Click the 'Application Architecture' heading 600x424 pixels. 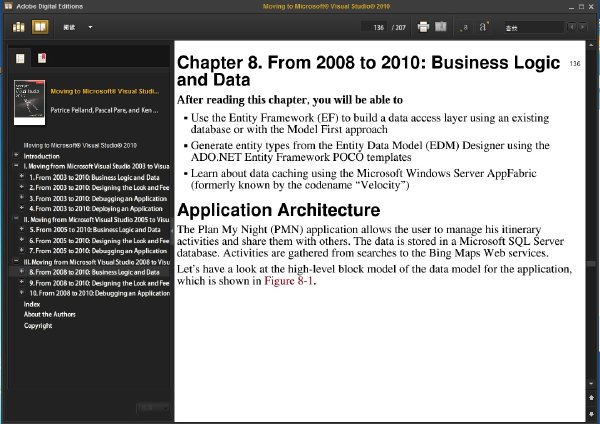click(x=279, y=210)
